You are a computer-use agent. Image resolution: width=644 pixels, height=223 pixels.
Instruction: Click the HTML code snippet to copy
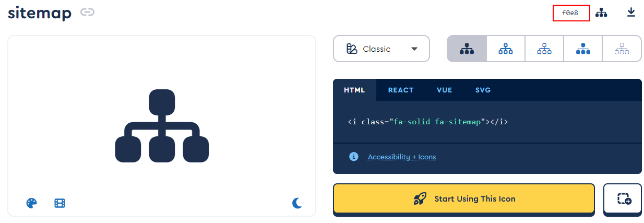point(428,122)
